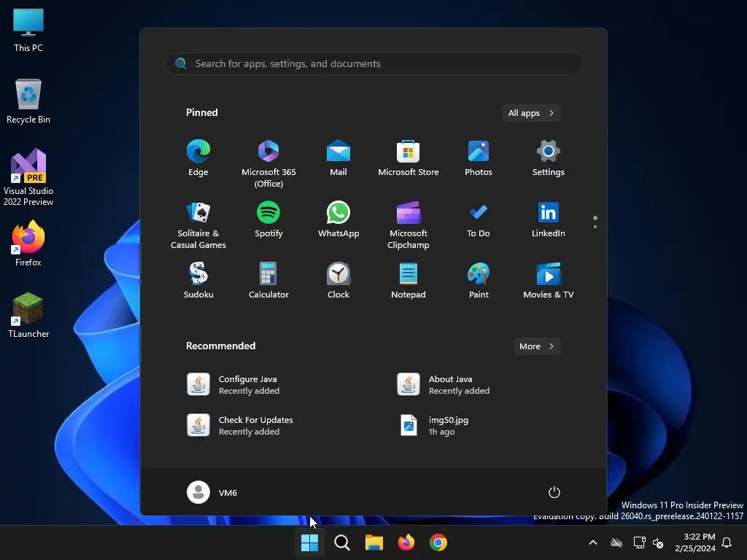Image resolution: width=747 pixels, height=560 pixels.
Task: Click the muted volume tray icon
Action: [x=658, y=542]
